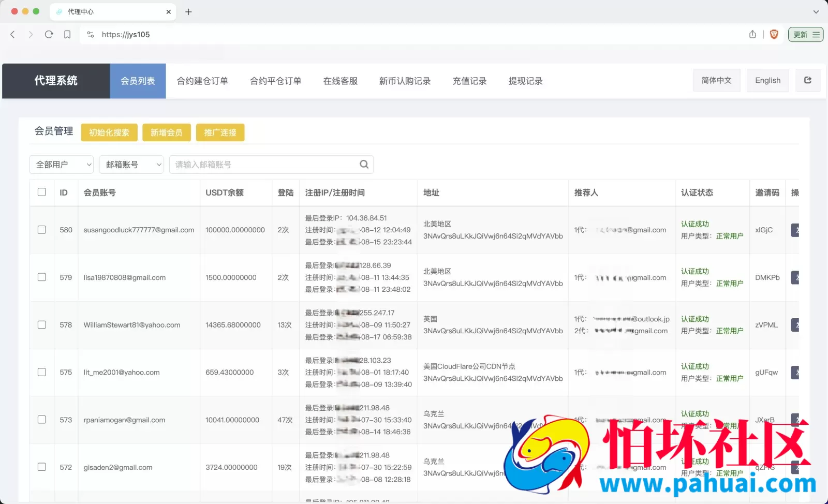Screen dimensions: 828x504
Task: Open the 全部用户 user filter dropdown
Action: (62, 165)
